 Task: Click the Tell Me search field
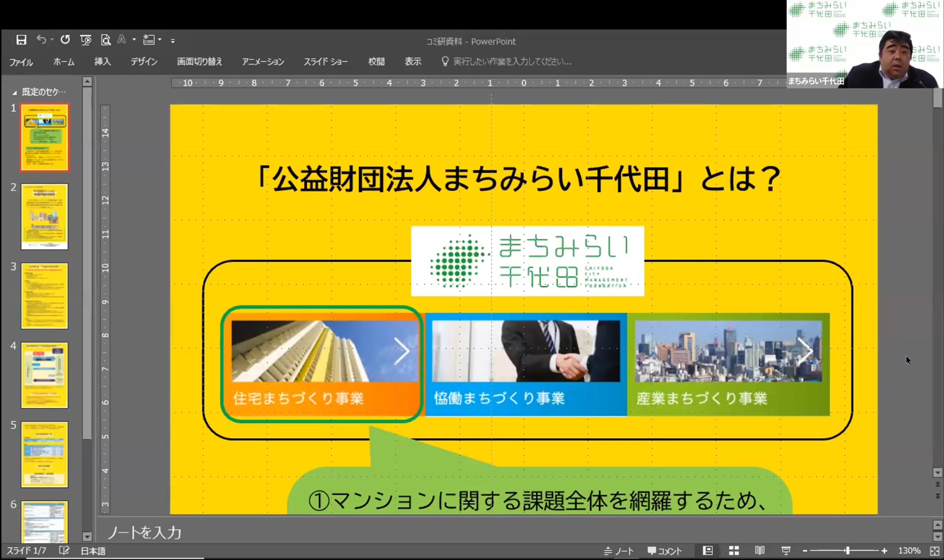513,62
